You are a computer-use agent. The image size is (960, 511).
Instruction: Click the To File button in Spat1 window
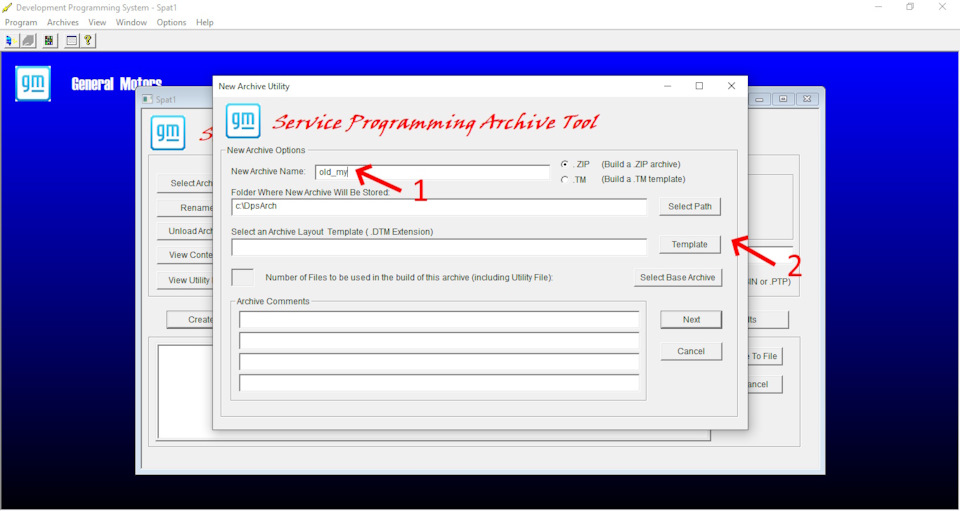point(765,356)
